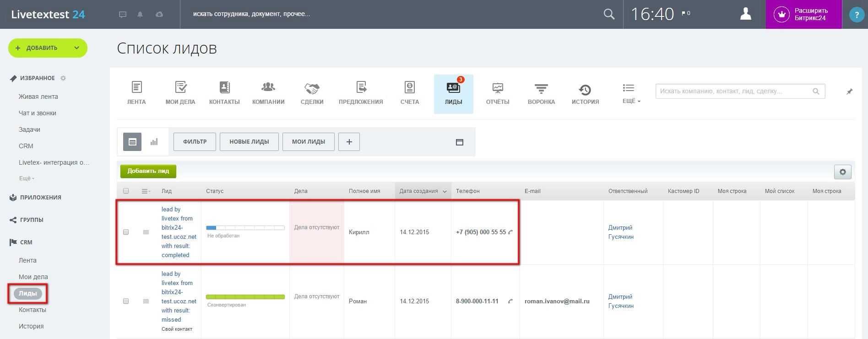Open table settings gear icon

[x=842, y=172]
